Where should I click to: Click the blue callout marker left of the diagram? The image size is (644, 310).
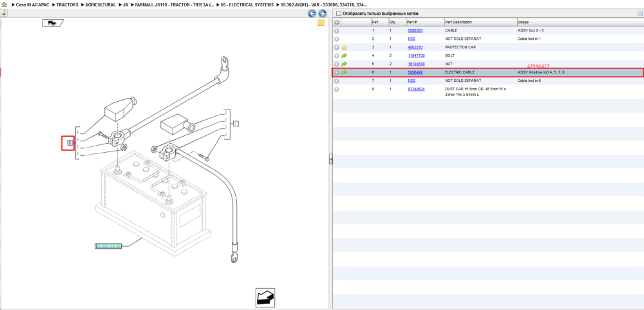70,143
